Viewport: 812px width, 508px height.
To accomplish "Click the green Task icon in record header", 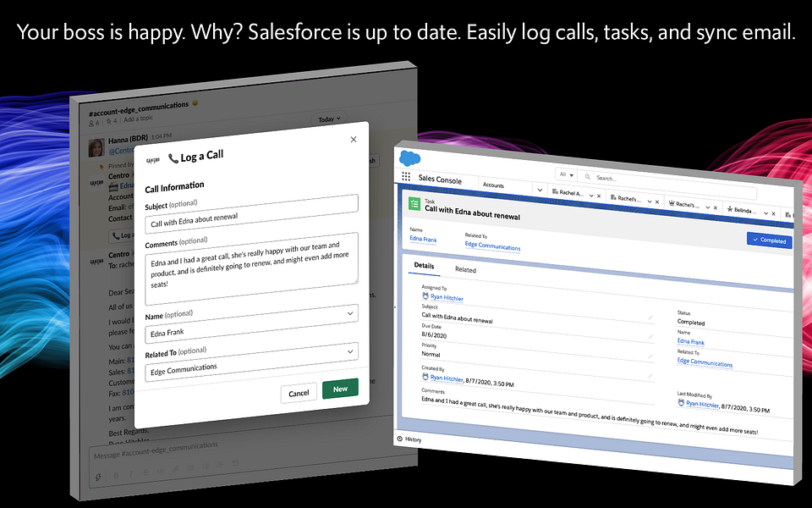I will (414, 204).
